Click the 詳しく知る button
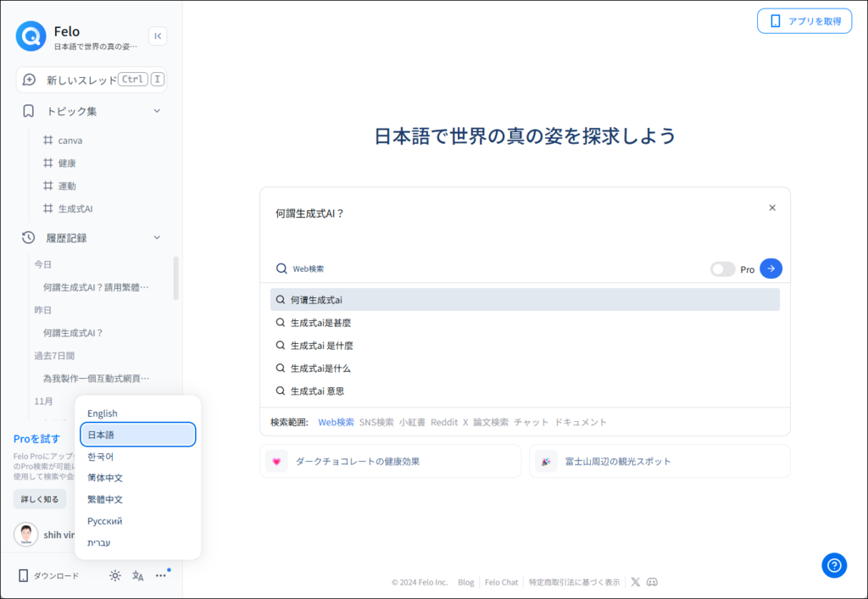 point(40,499)
